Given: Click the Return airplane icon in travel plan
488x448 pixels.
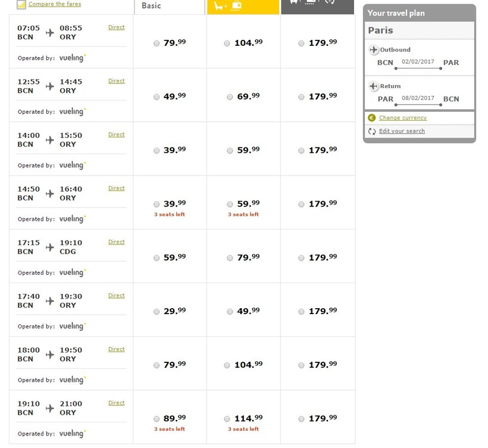Looking at the screenshot, I should coord(373,86).
